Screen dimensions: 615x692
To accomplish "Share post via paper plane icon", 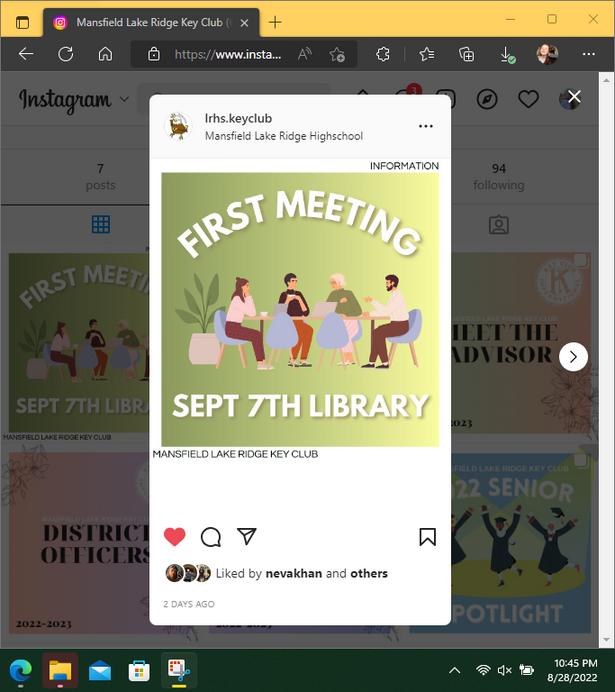I will pos(247,536).
